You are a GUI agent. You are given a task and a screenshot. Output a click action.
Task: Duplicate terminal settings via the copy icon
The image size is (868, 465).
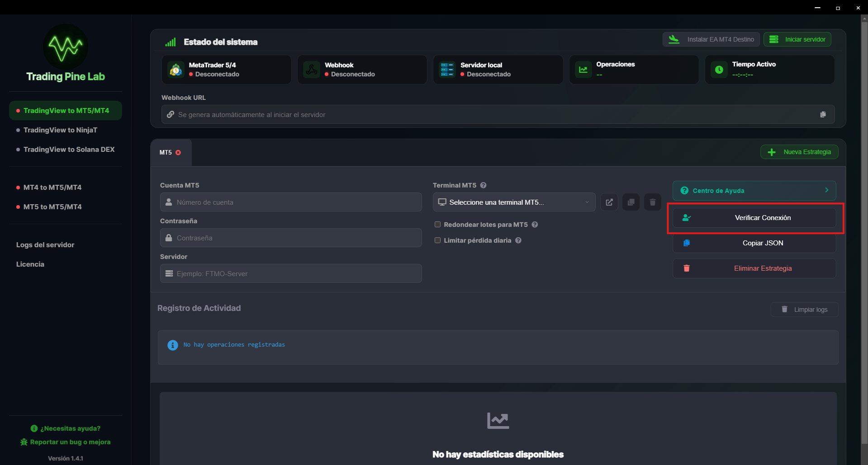click(x=631, y=202)
